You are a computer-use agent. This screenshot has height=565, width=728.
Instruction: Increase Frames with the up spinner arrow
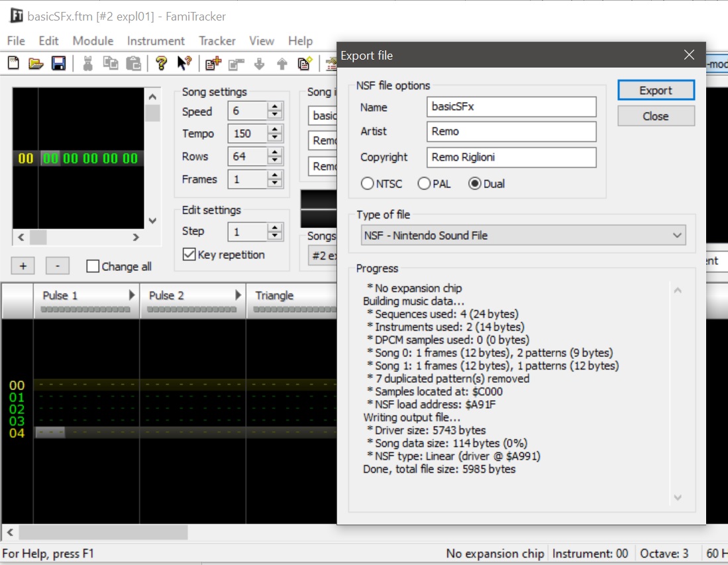click(x=275, y=175)
